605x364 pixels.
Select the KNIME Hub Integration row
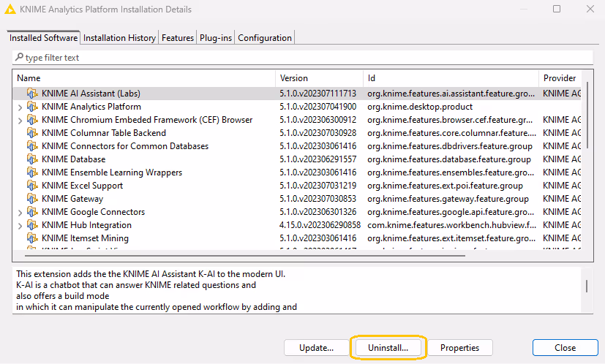297,224
